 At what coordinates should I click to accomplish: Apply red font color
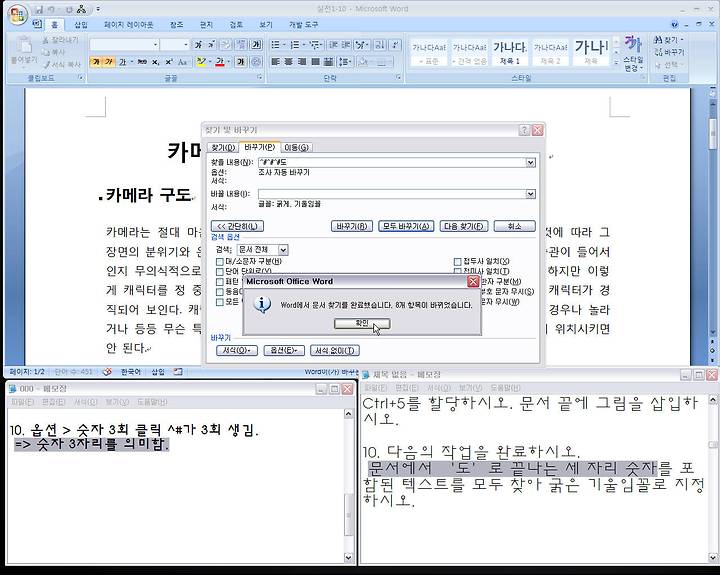[220, 62]
